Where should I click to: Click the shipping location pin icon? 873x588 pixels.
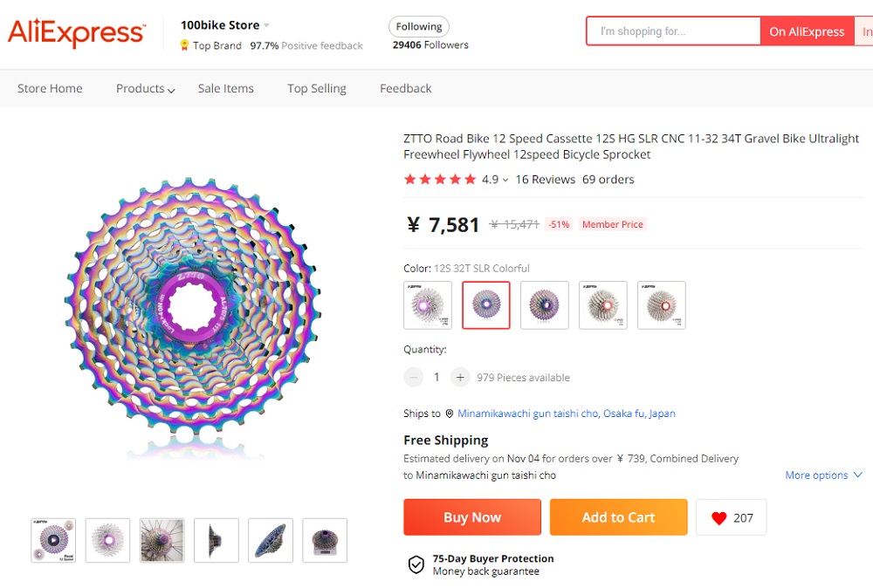(x=449, y=414)
